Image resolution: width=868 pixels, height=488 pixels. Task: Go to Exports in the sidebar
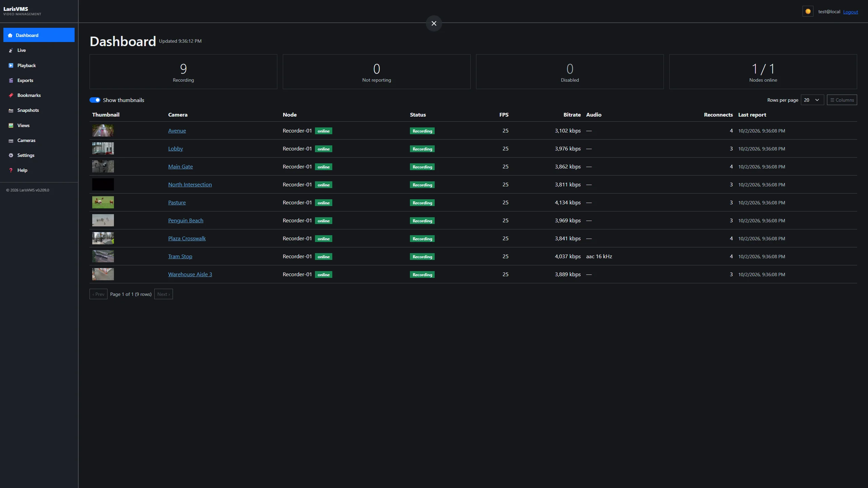point(39,80)
